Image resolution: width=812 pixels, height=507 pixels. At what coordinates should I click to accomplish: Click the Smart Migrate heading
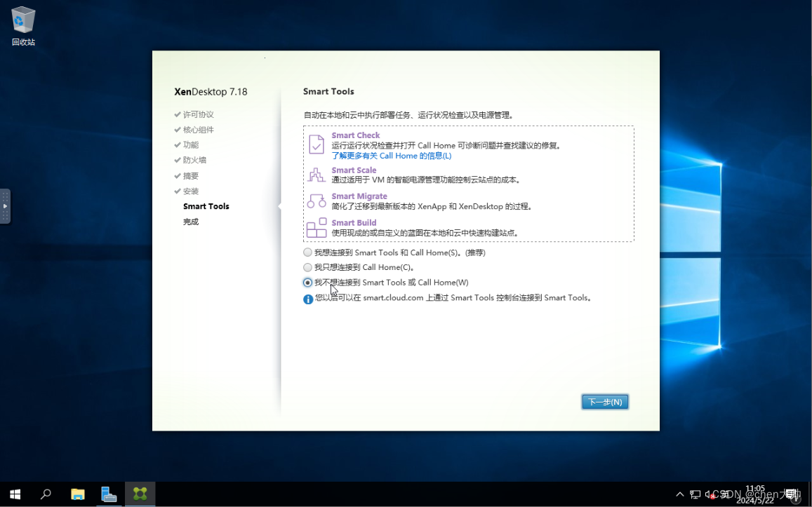[x=359, y=196]
